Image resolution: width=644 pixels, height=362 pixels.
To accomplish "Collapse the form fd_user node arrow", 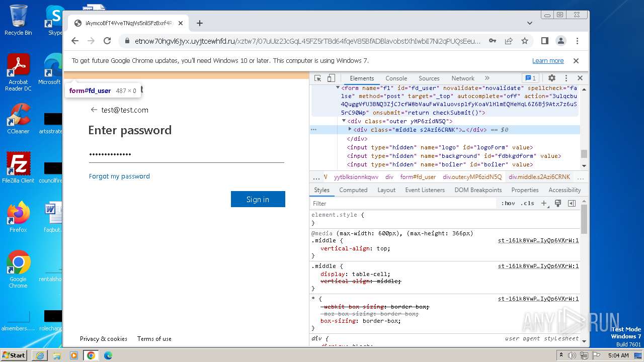I will click(338, 87).
